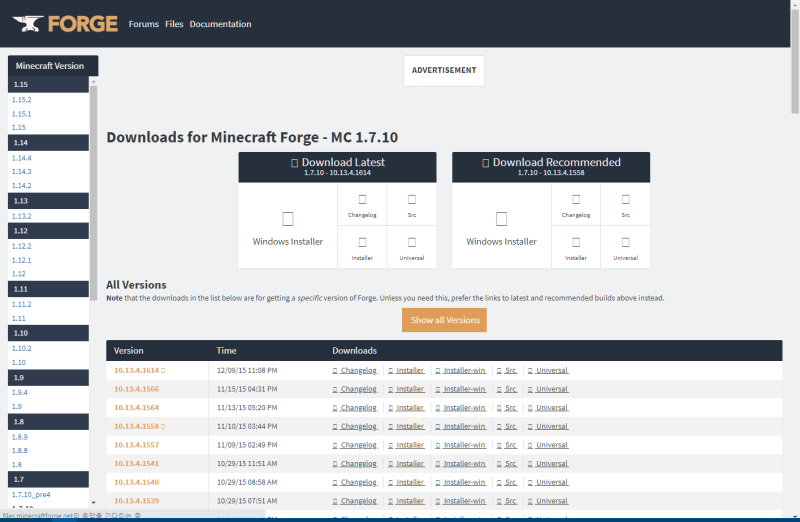Collapse the 1.10 version group header
The height and width of the screenshot is (522, 800).
(x=48, y=333)
